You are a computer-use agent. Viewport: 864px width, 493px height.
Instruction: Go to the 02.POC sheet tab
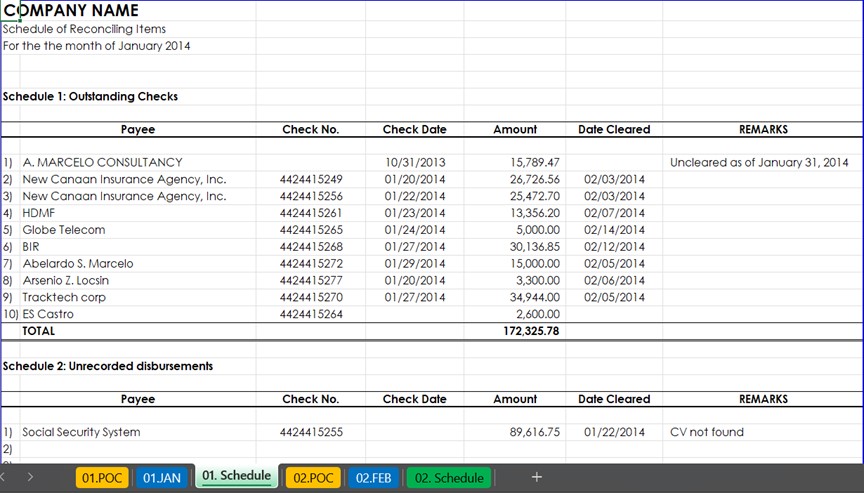click(313, 478)
